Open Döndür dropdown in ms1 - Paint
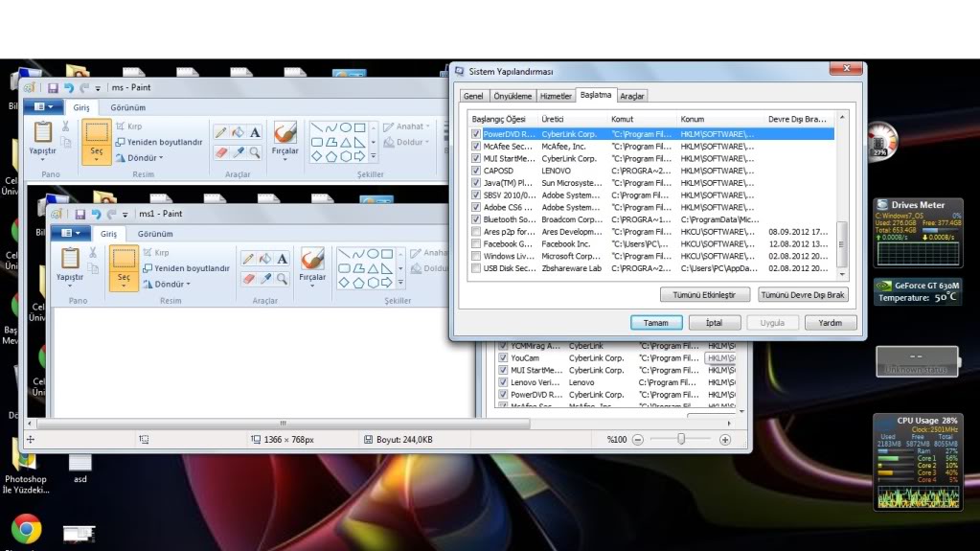980x551 pixels. (168, 284)
